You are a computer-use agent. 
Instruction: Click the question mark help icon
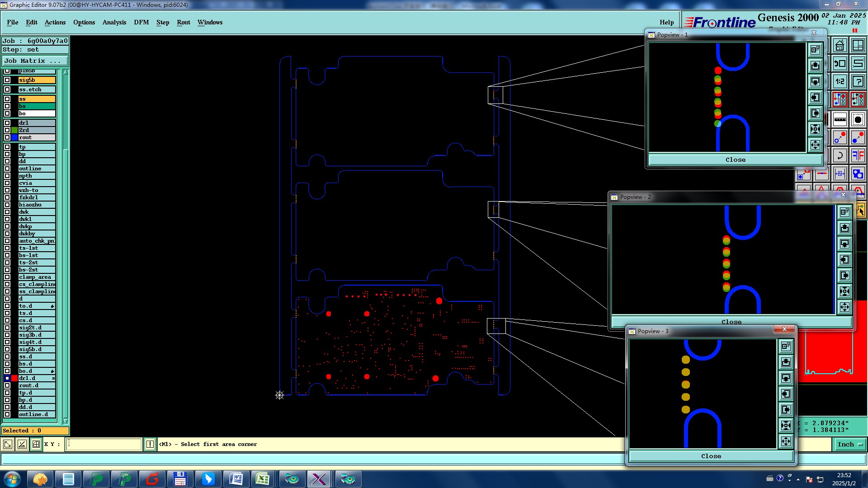coord(858,81)
